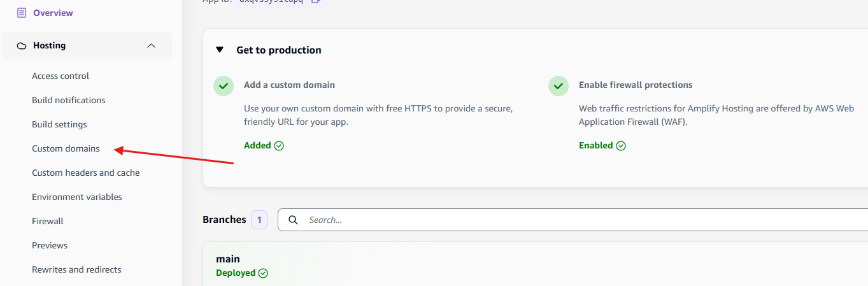The height and width of the screenshot is (286, 868).
Task: Collapse the Get to production triangle
Action: click(220, 50)
